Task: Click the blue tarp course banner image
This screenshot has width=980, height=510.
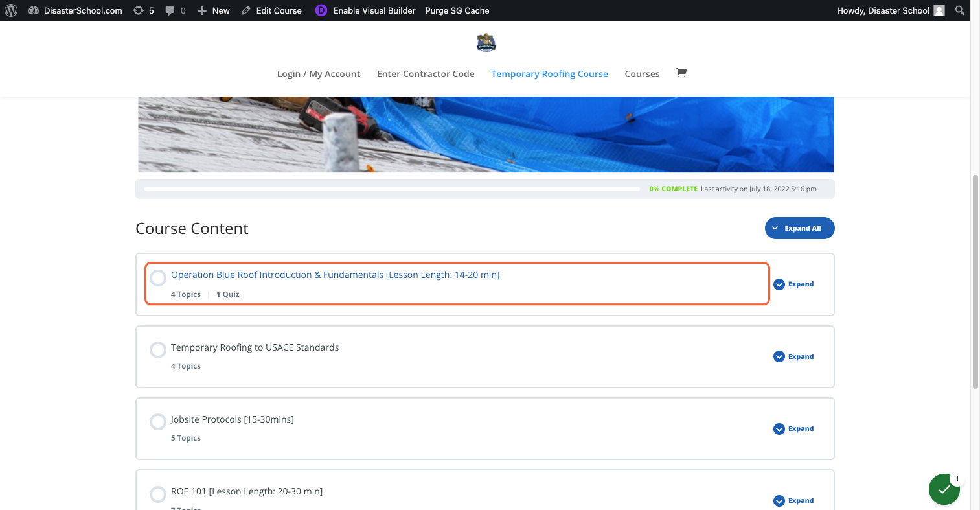Action: click(x=486, y=134)
